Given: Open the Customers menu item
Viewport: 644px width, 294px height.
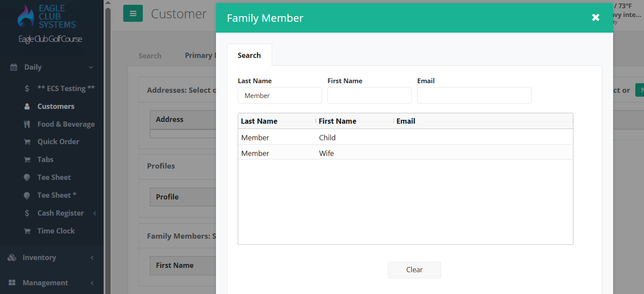Looking at the screenshot, I should (x=56, y=106).
